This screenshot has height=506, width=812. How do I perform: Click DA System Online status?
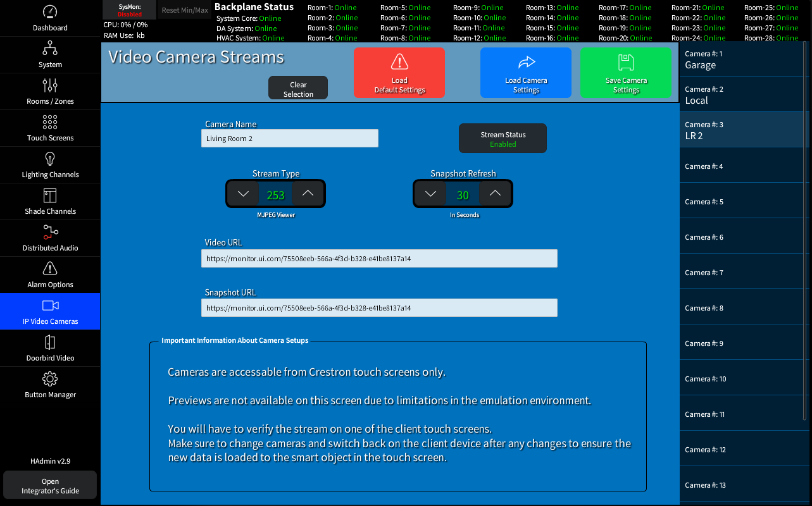point(247,28)
